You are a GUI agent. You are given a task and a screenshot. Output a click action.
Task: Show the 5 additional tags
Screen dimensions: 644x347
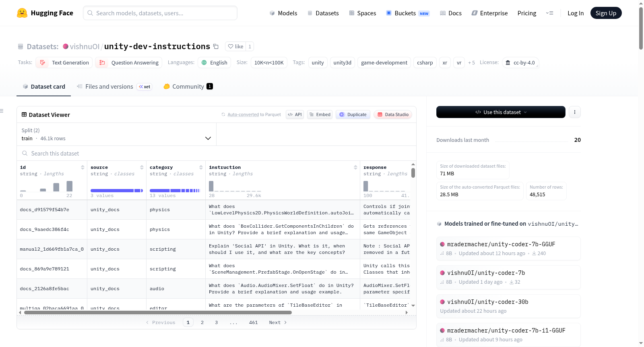coord(471,62)
